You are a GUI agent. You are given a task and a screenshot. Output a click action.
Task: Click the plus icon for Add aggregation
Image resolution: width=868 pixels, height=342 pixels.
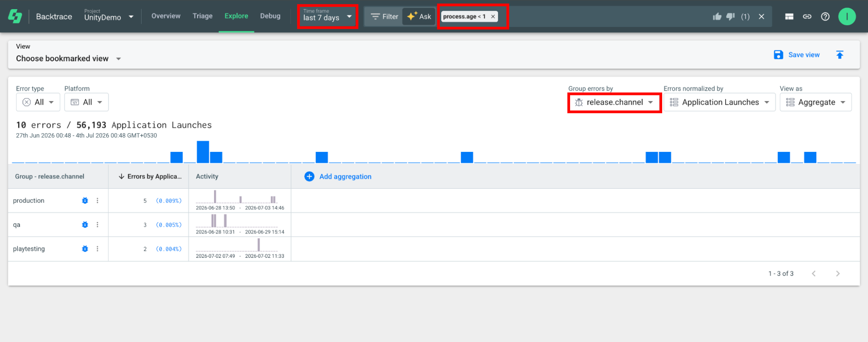pos(309,176)
